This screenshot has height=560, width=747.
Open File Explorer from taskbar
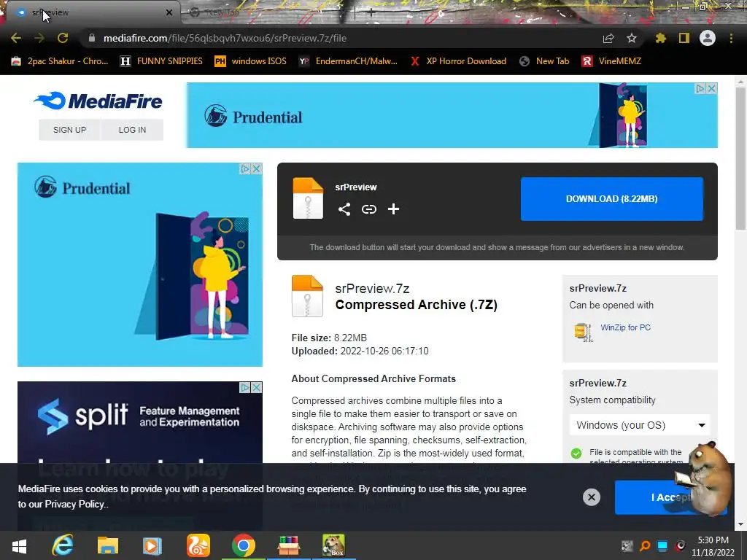tap(108, 545)
